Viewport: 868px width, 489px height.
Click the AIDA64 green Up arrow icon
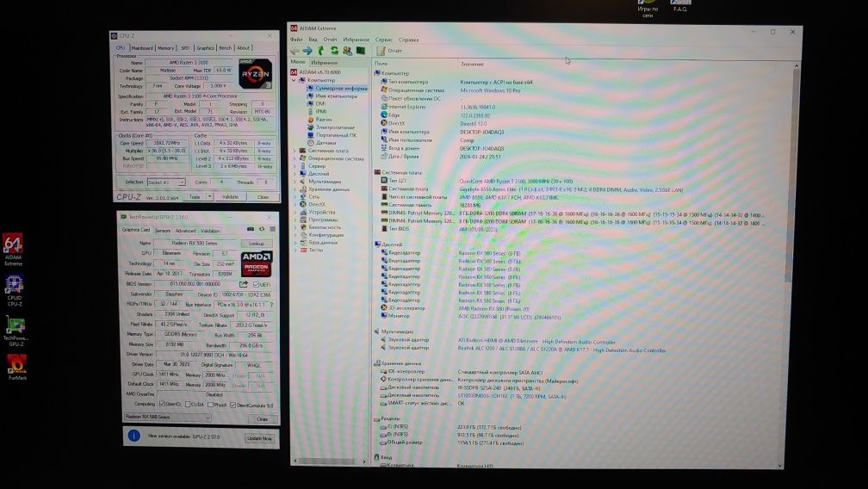[321, 51]
